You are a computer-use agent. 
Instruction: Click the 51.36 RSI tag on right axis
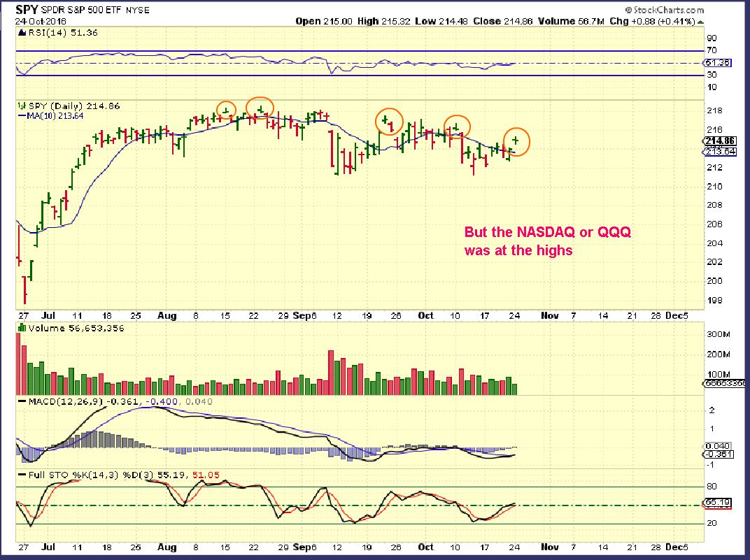pos(718,63)
